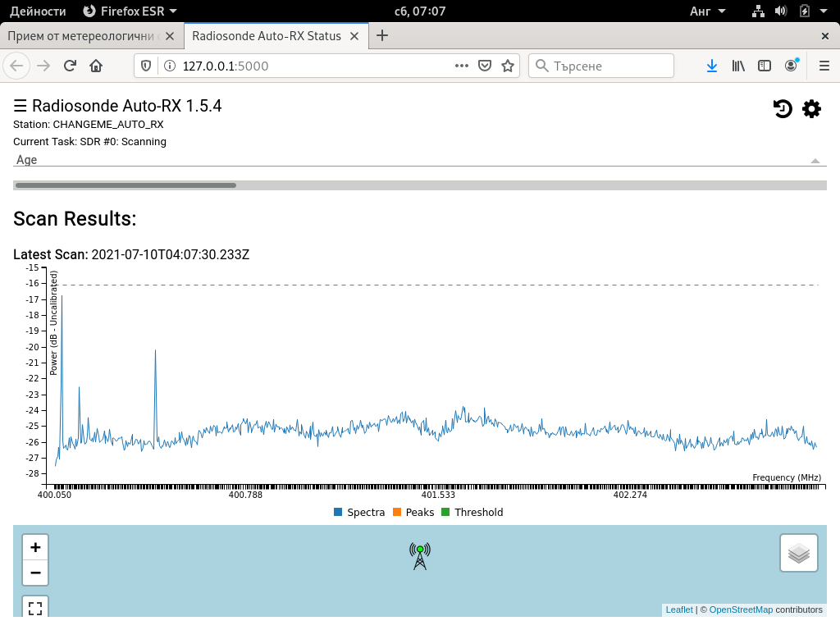Open the clock calendar showing сб, 07:07
The height and width of the screenshot is (630, 840).
420,11
